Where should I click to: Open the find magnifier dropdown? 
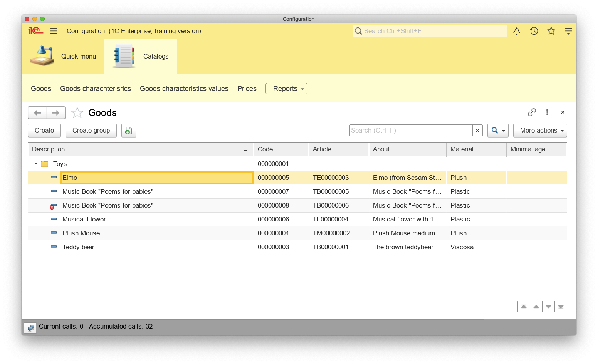pos(498,131)
